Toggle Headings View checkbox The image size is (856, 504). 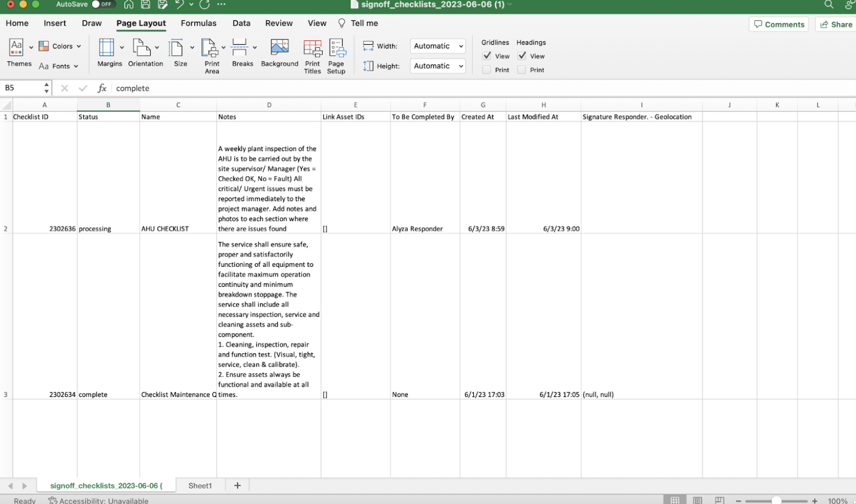click(x=522, y=56)
